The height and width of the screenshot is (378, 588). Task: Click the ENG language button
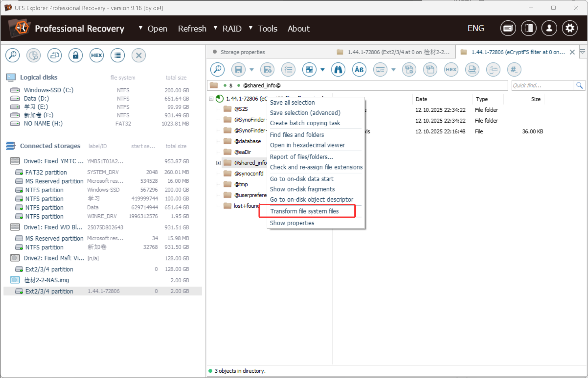[476, 28]
